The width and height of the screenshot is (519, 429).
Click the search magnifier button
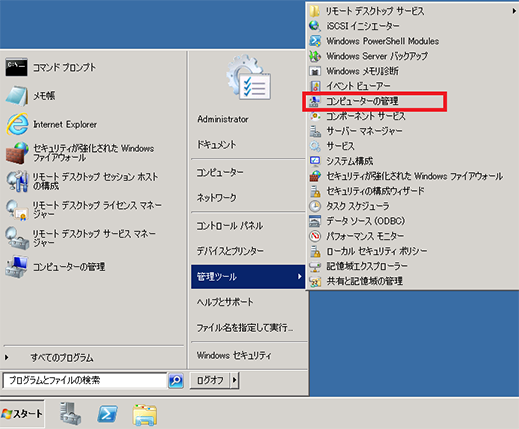click(176, 380)
